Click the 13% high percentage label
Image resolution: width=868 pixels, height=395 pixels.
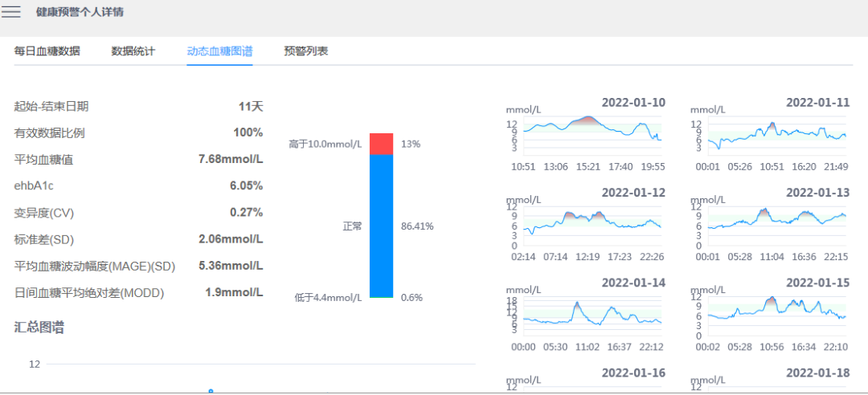click(x=411, y=145)
